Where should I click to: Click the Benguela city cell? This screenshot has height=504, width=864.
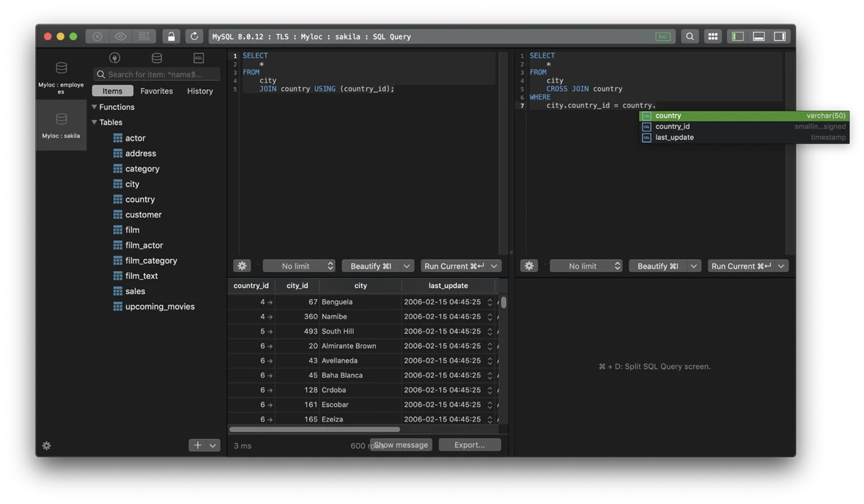click(x=360, y=302)
